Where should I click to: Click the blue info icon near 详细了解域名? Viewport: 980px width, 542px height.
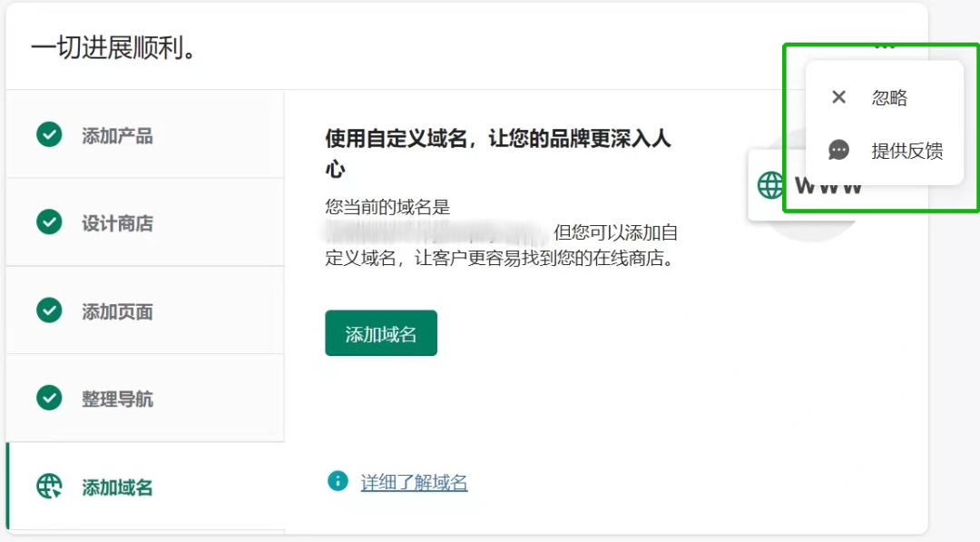(x=338, y=481)
